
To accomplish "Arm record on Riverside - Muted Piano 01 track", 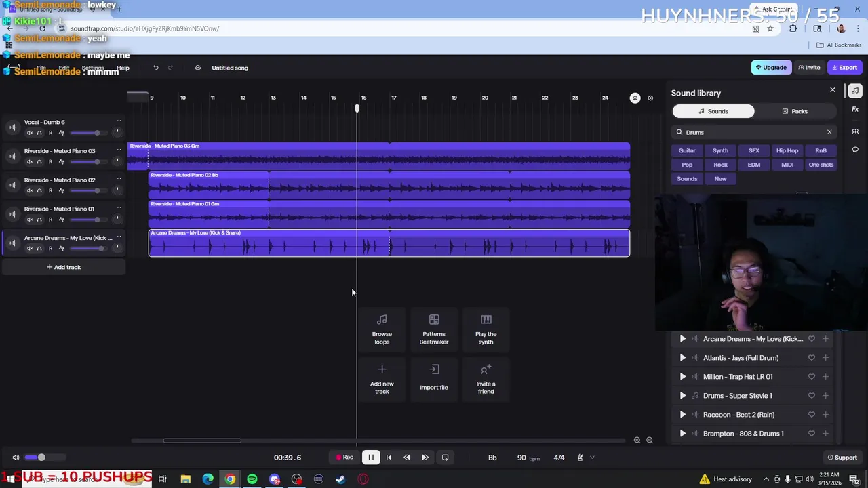I will [x=50, y=220].
